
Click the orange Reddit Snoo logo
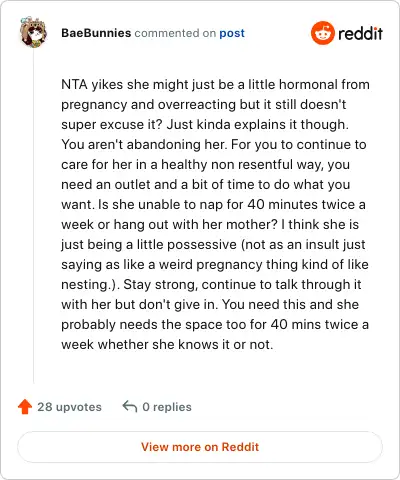pos(322,33)
